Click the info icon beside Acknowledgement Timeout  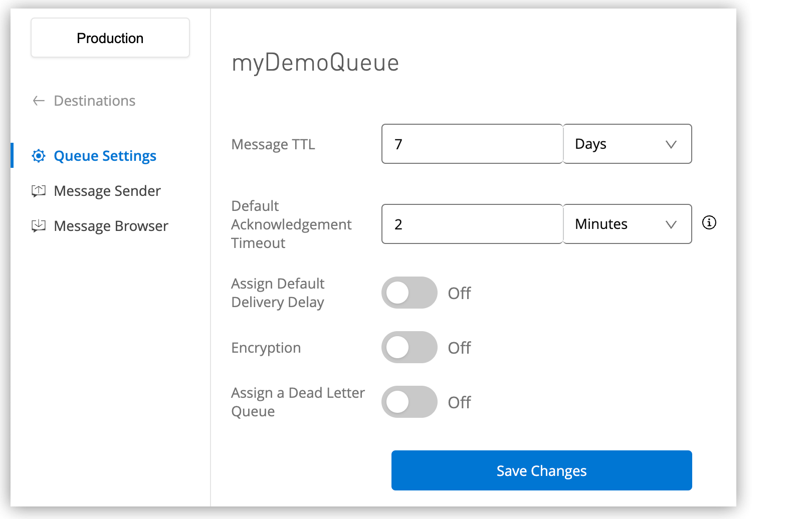tap(709, 223)
